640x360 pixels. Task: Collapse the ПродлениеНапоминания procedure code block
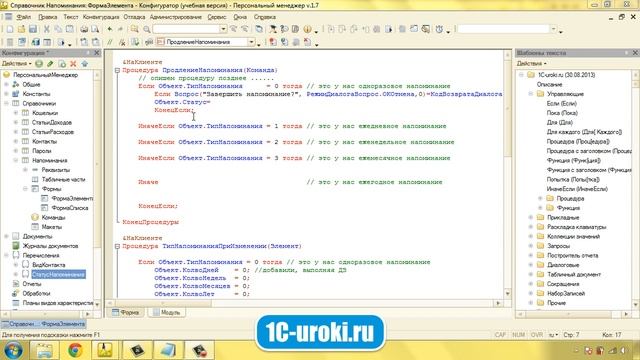point(117,70)
